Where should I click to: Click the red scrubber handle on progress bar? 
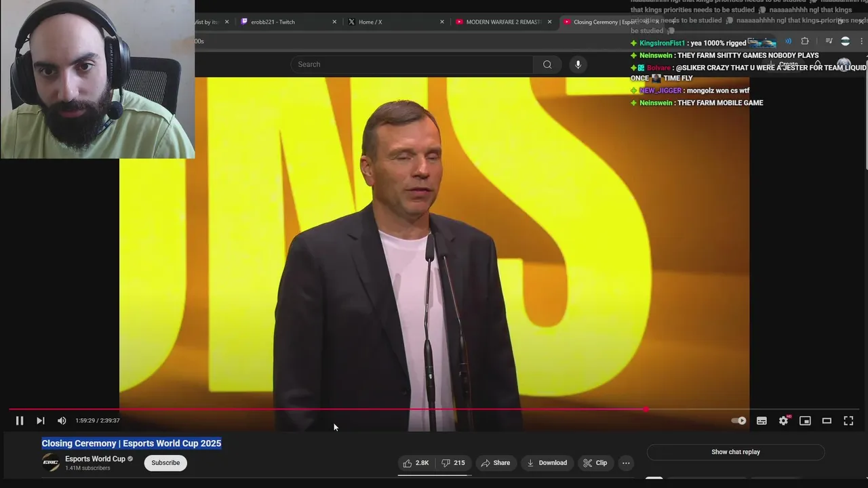(646, 409)
